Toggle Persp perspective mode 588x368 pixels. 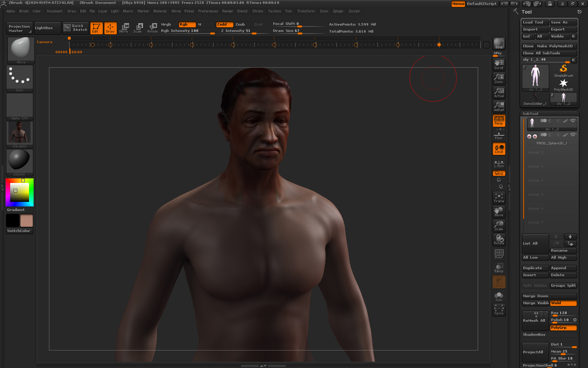pyautogui.click(x=499, y=121)
